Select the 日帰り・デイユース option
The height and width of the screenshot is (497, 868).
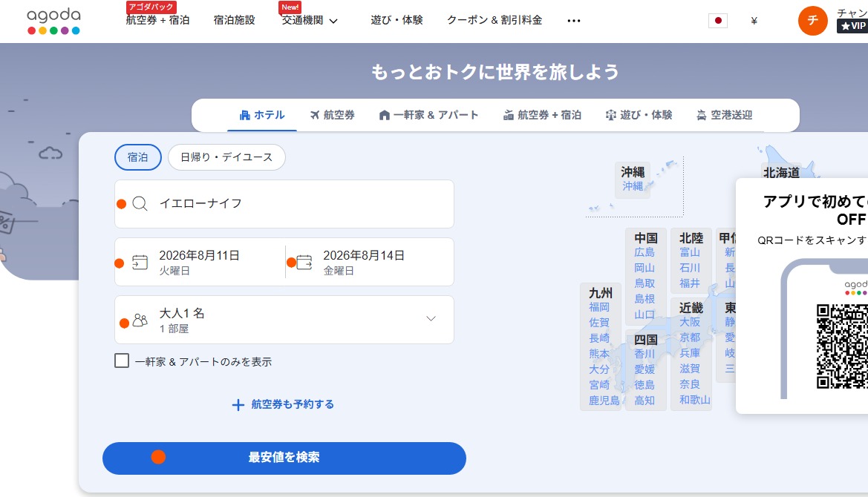tap(226, 157)
